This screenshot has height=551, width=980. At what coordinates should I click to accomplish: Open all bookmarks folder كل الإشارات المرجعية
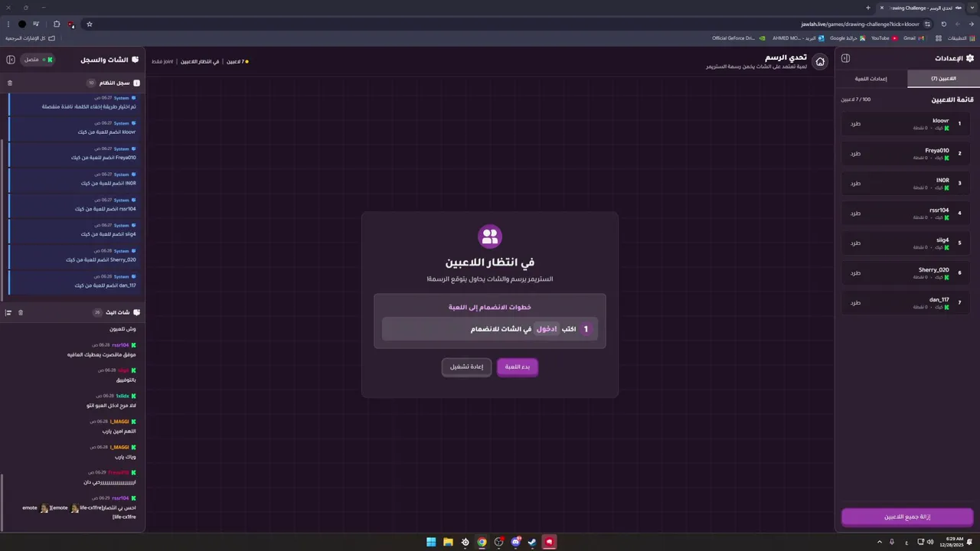click(31, 37)
